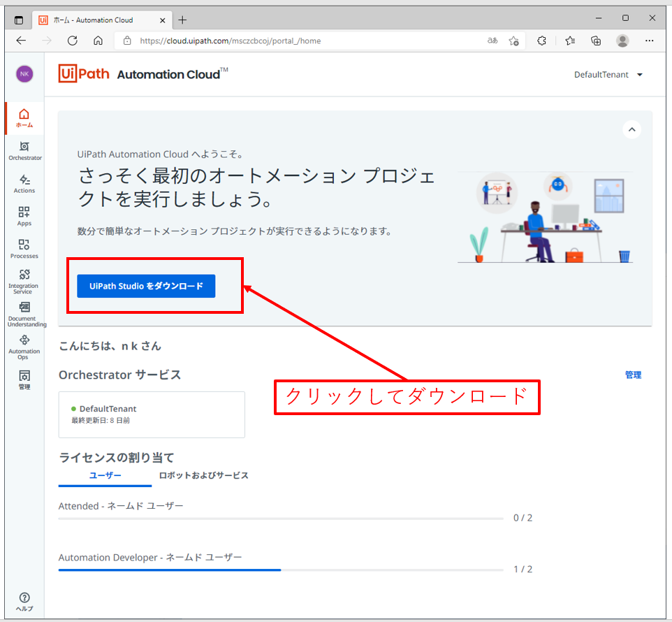Viewport: 672px width, 622px height.
Task: Click the 0 / 2 license count
Action: [523, 518]
